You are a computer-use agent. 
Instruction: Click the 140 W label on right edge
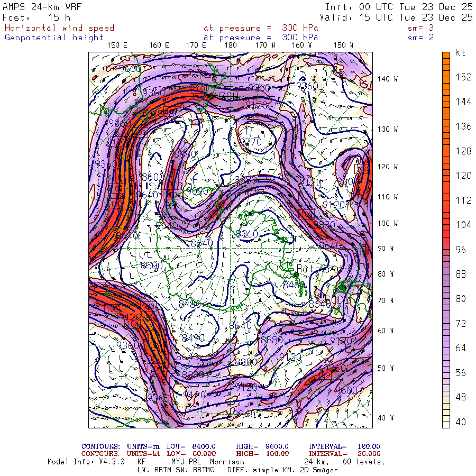[388, 79]
